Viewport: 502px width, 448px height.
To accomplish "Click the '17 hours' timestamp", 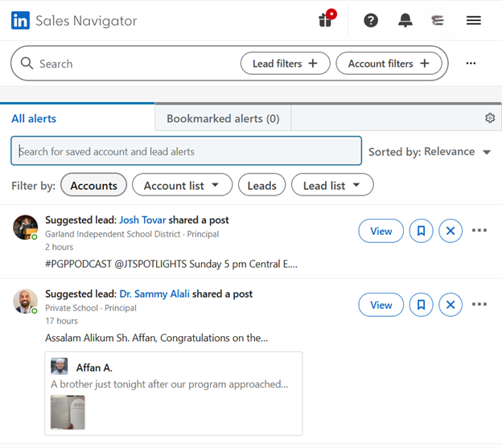I will (x=61, y=321).
